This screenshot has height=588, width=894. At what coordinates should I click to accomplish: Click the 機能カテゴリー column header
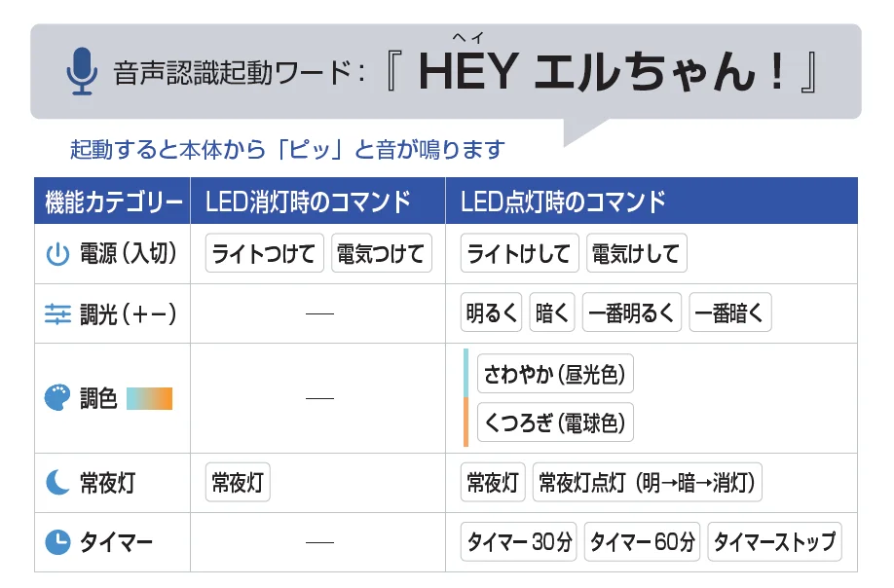pos(112,202)
